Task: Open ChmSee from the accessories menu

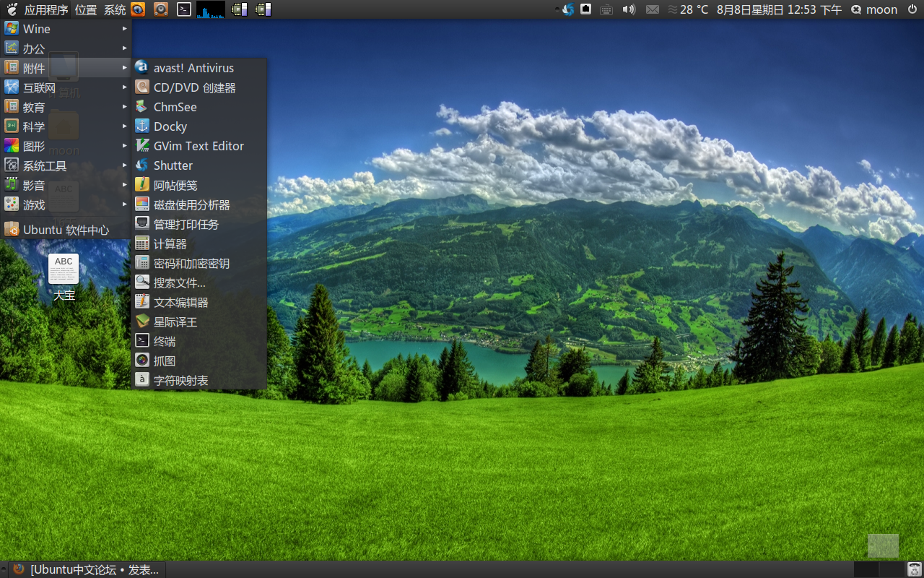Action: coord(199,107)
